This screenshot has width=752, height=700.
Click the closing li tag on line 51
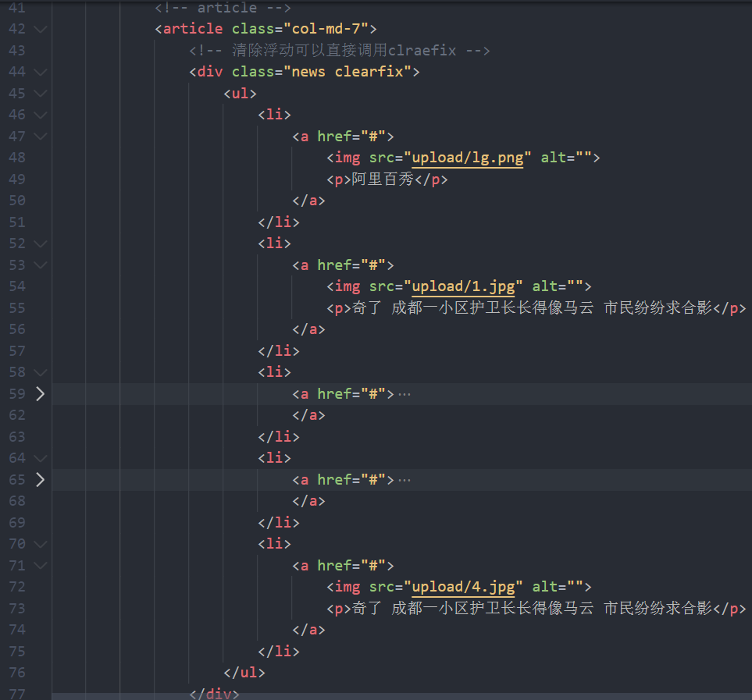279,222
